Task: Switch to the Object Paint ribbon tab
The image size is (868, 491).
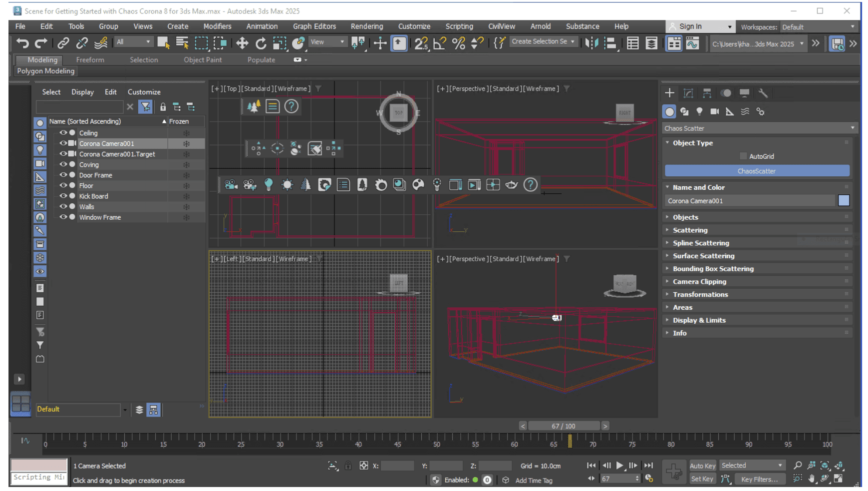Action: coord(203,60)
